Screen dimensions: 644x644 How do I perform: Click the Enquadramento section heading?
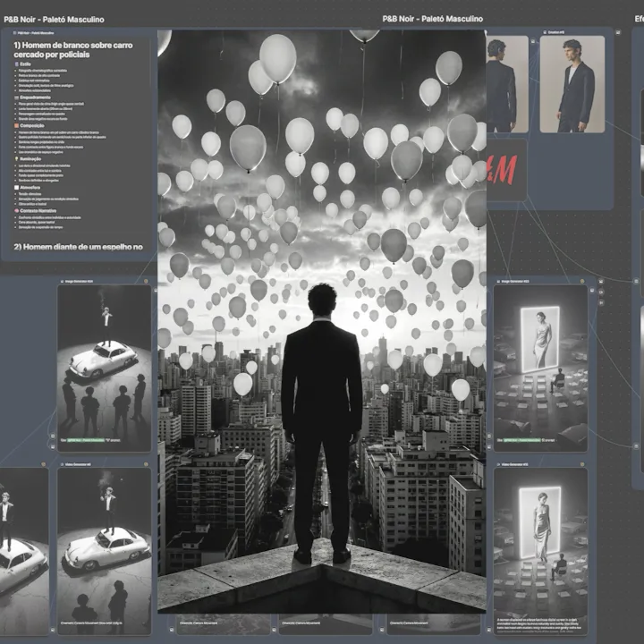(x=35, y=97)
